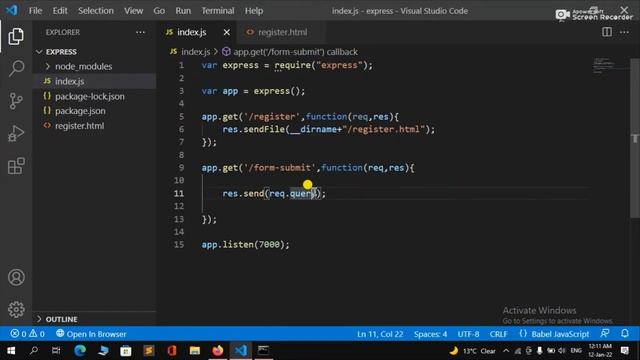Close the index.js editor tab
Viewport: 640px width, 360px height.
point(227,32)
